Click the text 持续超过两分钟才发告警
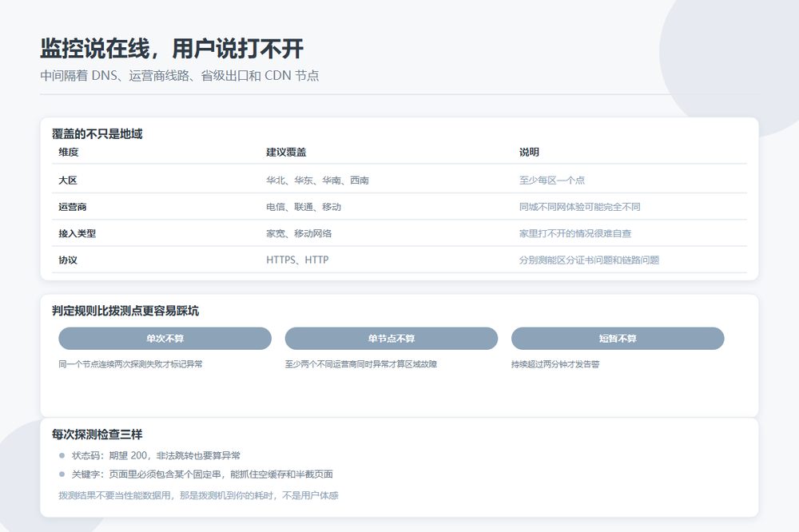The width and height of the screenshot is (799, 532). point(555,364)
